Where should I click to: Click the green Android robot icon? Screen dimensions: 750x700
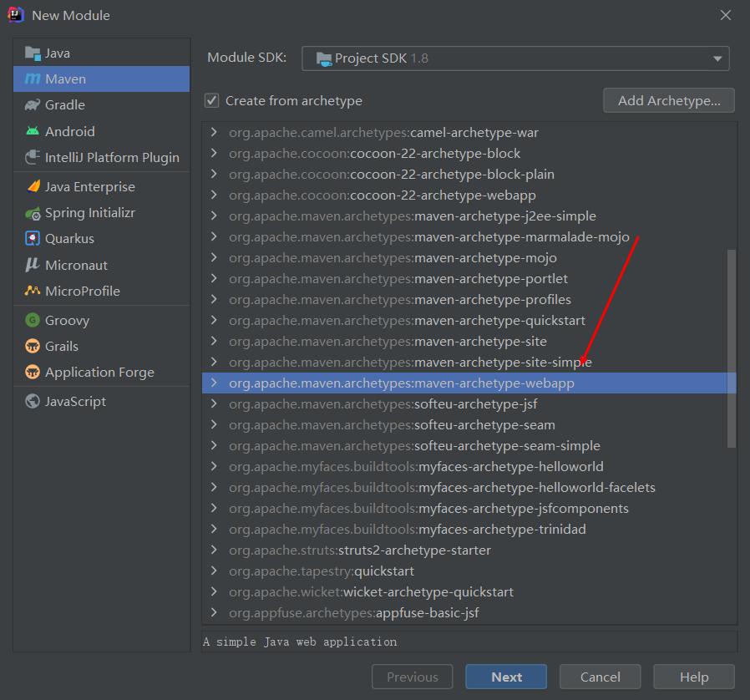33,131
